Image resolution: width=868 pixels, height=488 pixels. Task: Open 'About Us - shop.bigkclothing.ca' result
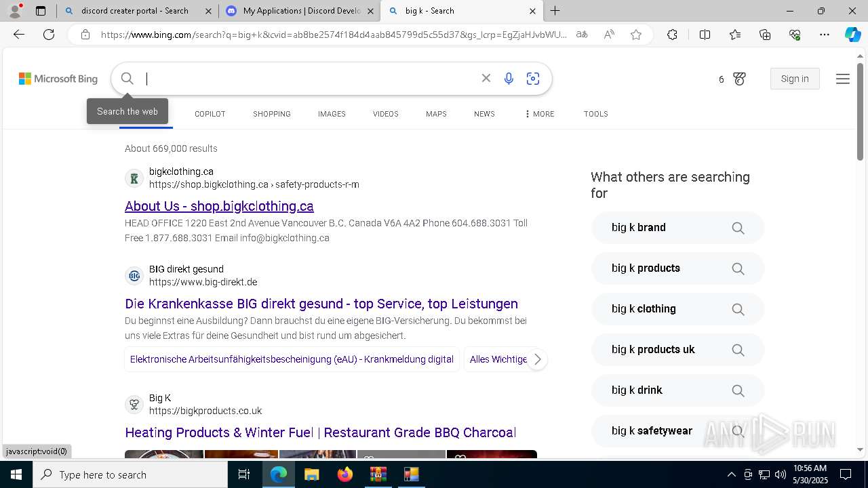pyautogui.click(x=219, y=206)
